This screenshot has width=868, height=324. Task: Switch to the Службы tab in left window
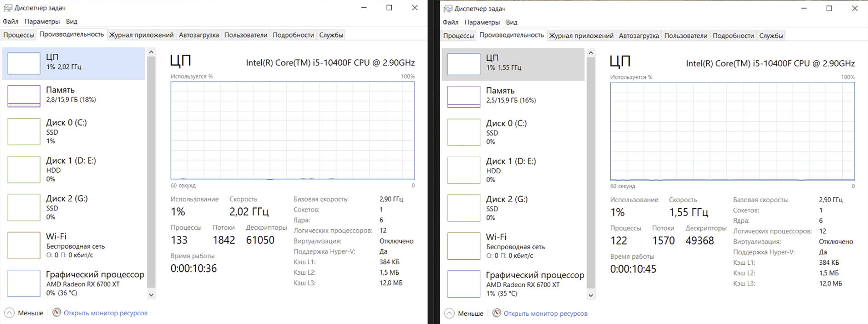coord(331,35)
